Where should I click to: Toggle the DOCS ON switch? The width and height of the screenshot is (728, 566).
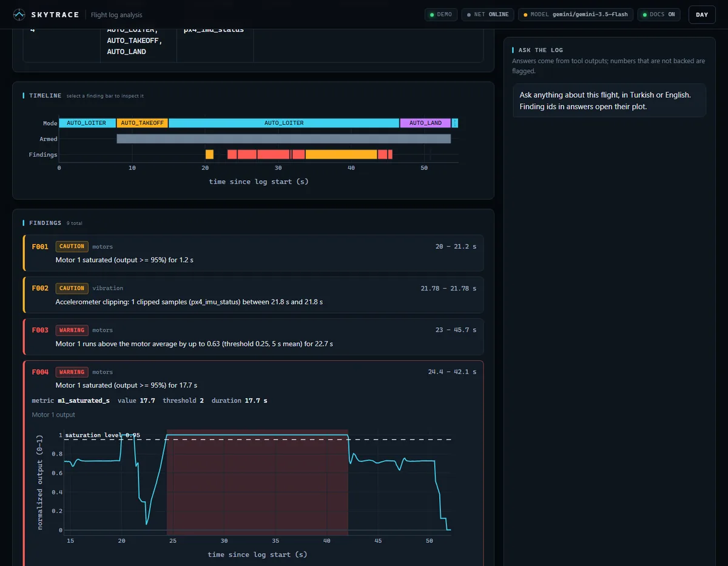coord(659,15)
